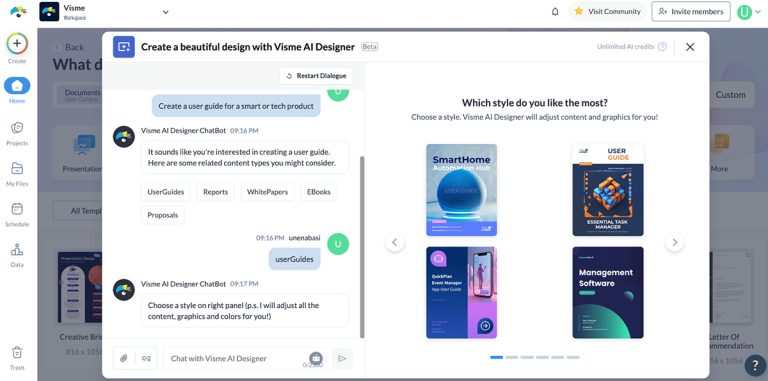Viewport: 768px width, 381px height.
Task: Select the WhitePapers suggestion chip
Action: [x=267, y=192]
